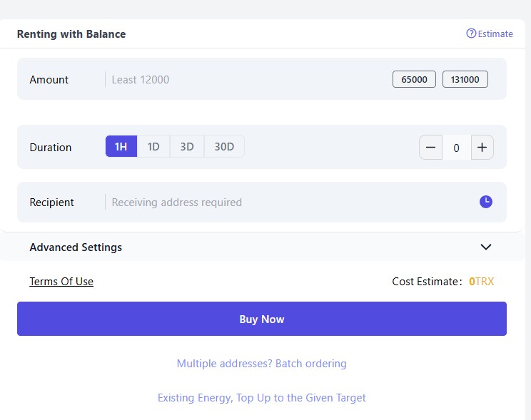The width and height of the screenshot is (531, 420).
Task: Choose the 3D duration option
Action: [187, 147]
